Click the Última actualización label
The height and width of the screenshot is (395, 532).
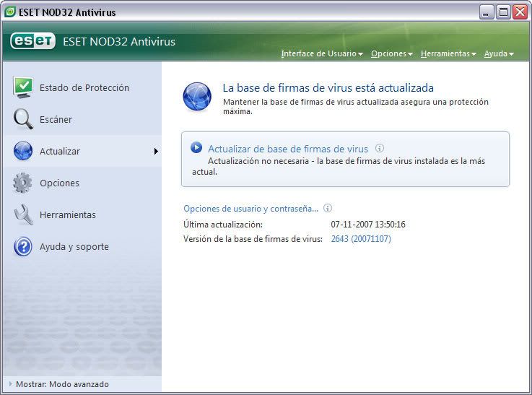pos(223,225)
